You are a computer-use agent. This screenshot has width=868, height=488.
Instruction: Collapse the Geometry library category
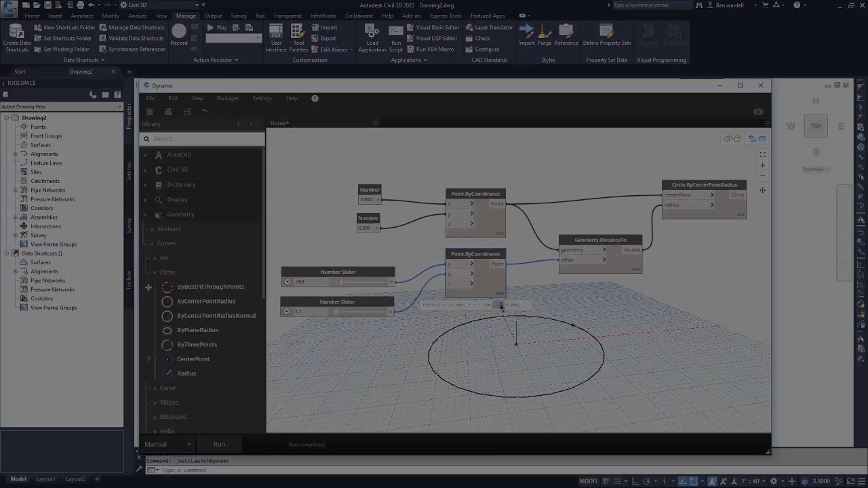click(x=144, y=215)
